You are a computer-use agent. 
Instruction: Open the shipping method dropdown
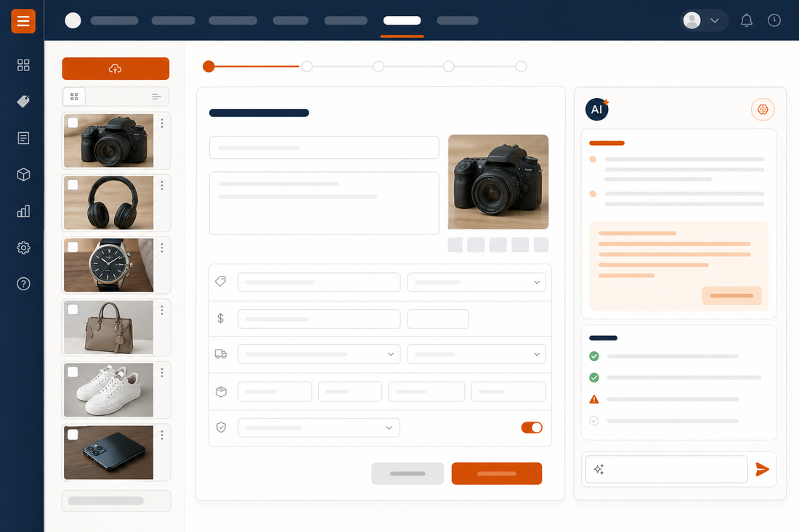click(x=319, y=354)
